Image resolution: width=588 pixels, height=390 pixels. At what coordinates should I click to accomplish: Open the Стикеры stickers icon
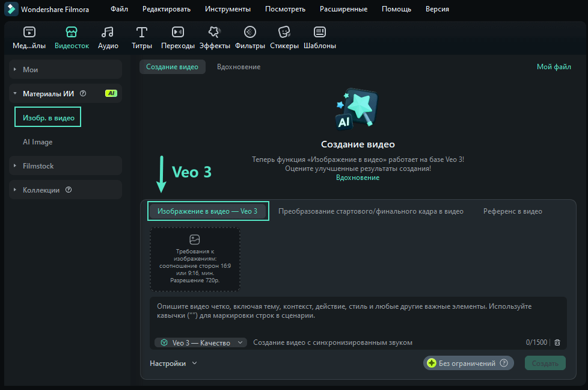(x=284, y=32)
